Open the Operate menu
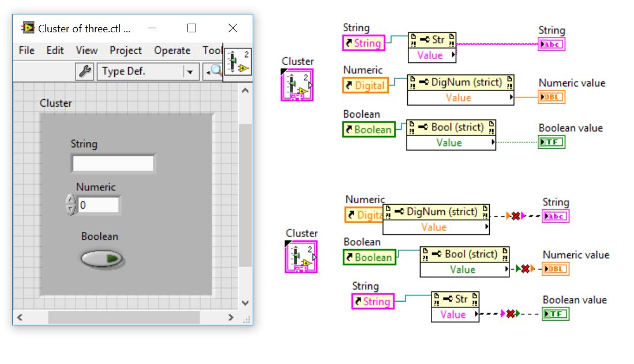Image resolution: width=634 pixels, height=364 pixels. pos(172,51)
